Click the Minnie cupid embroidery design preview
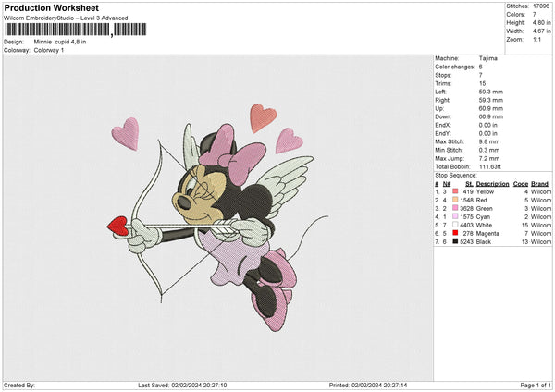The width and height of the screenshot is (555, 392). (217, 217)
